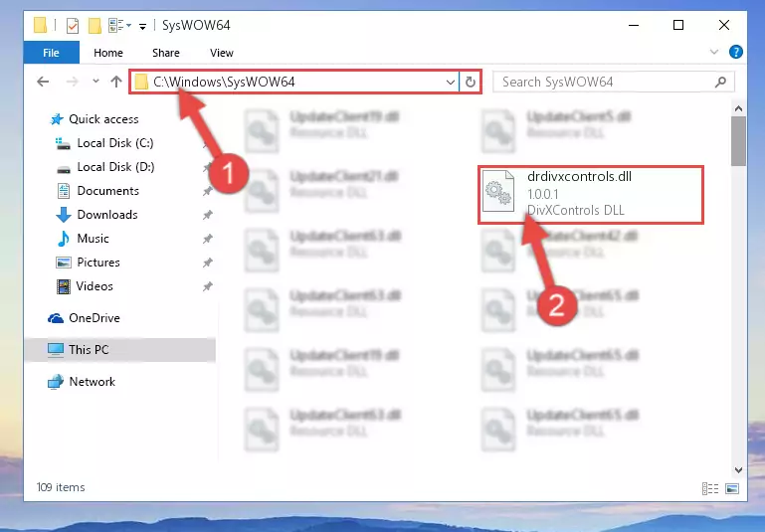Click the forward navigation arrow
The image size is (765, 532).
click(x=72, y=82)
